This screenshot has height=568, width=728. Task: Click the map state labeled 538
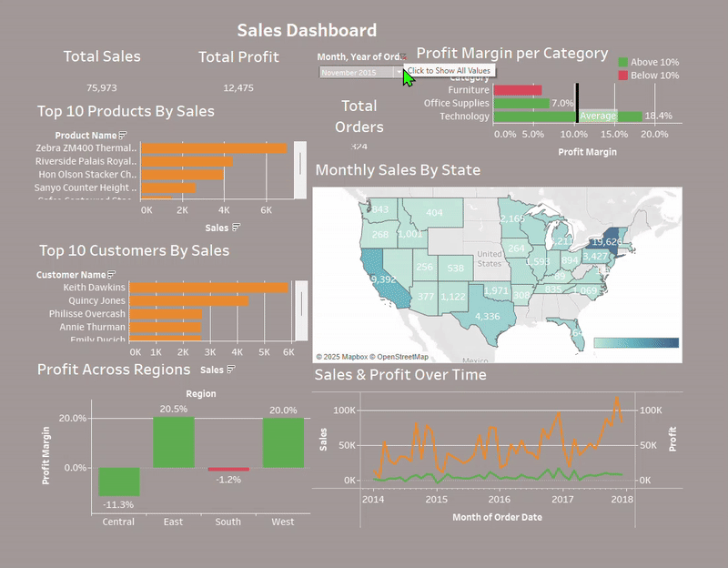(456, 268)
